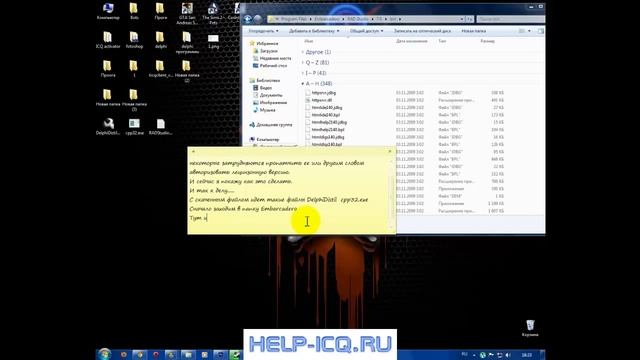Select the DelphiDistil desktop icon
This screenshot has height=360, width=640.
108,126
